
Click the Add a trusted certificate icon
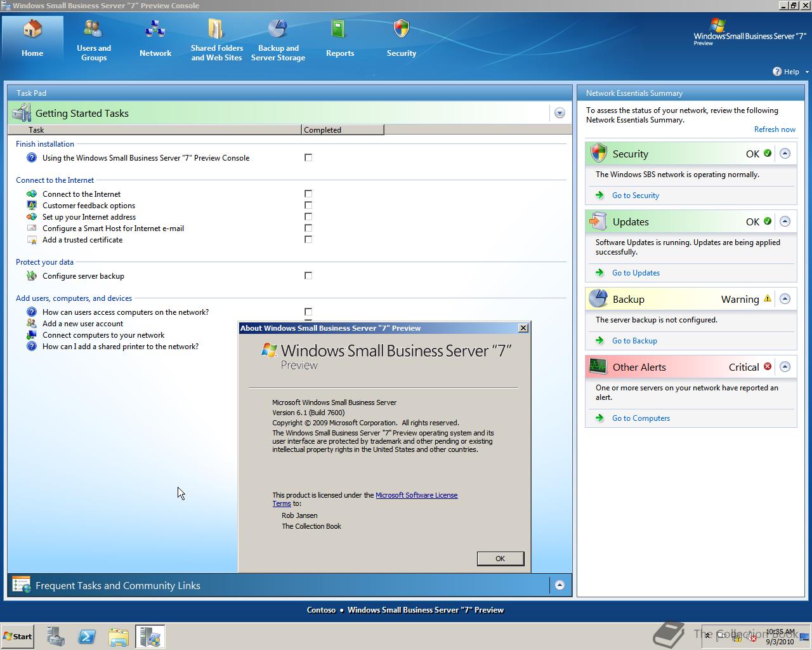click(32, 240)
